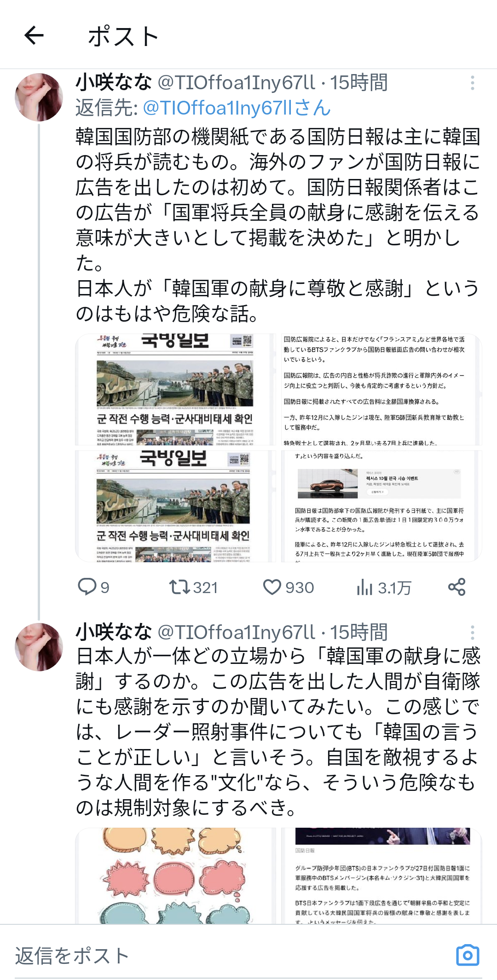
Task: Open three-dot menu on second post
Action: point(472,632)
